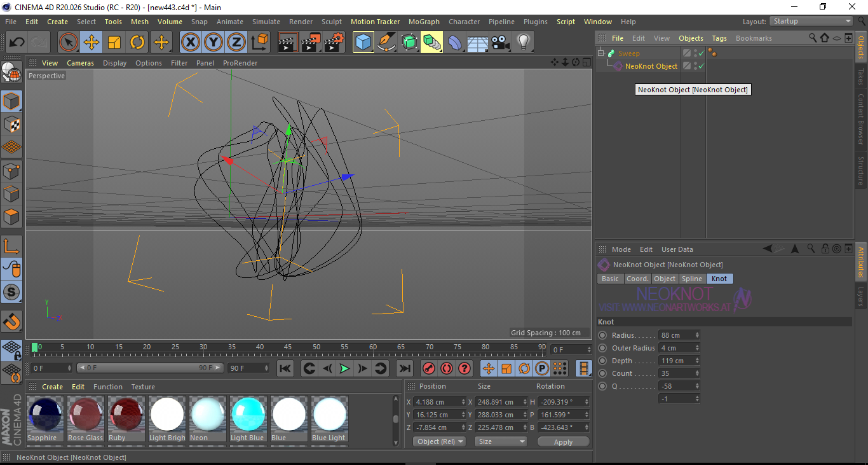
Task: Toggle Autokeying button
Action: (447, 368)
